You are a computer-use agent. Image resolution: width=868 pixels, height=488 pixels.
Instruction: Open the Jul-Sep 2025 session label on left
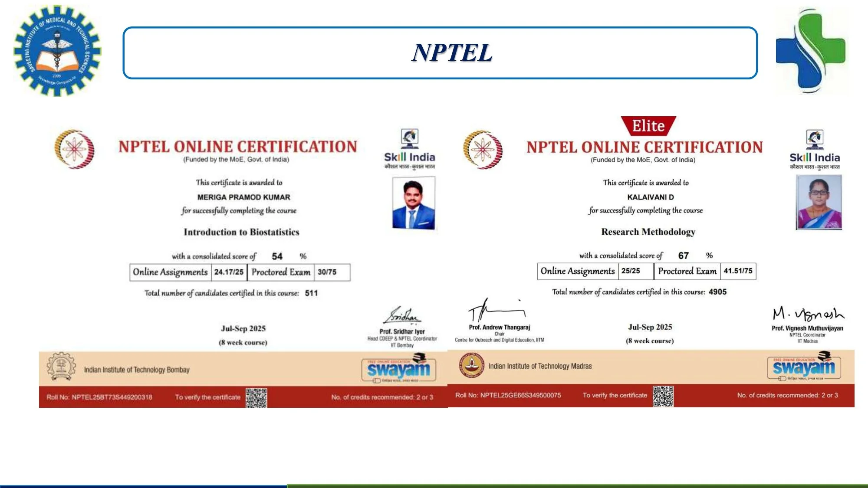coord(242,328)
